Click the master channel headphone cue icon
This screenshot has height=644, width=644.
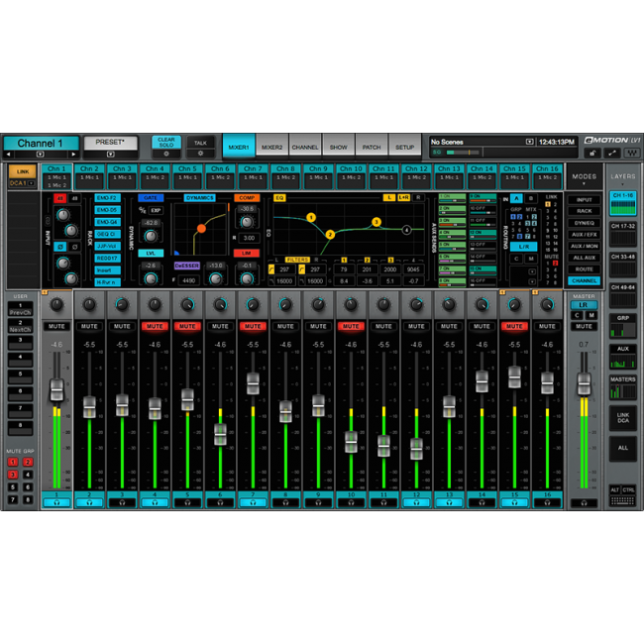pos(584,502)
